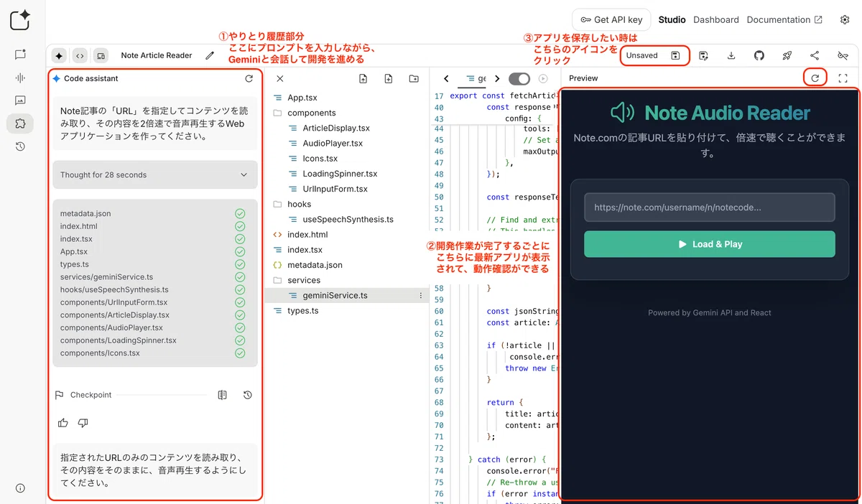Click the run play icon in editor toolbar
This screenshot has width=862, height=504.
[x=543, y=79]
